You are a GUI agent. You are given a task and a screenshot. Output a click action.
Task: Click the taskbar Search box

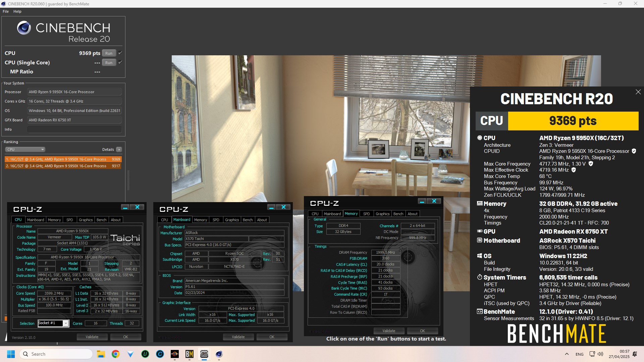click(56, 354)
